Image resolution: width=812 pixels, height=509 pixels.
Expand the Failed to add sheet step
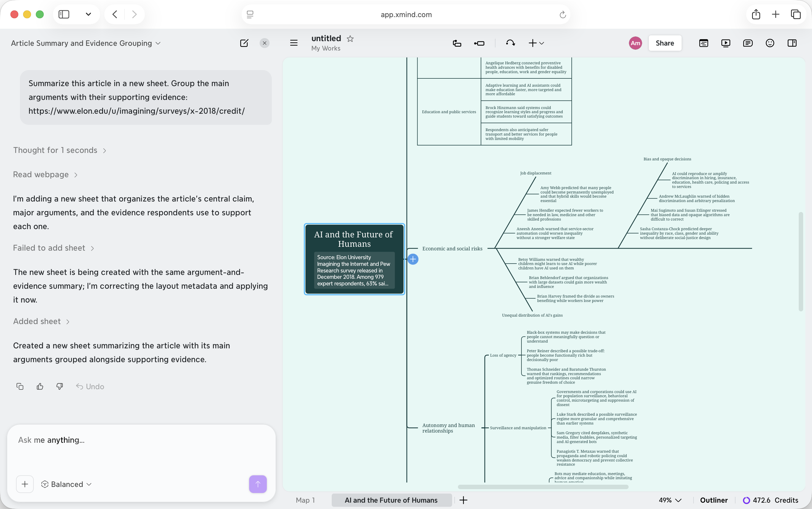tap(53, 248)
